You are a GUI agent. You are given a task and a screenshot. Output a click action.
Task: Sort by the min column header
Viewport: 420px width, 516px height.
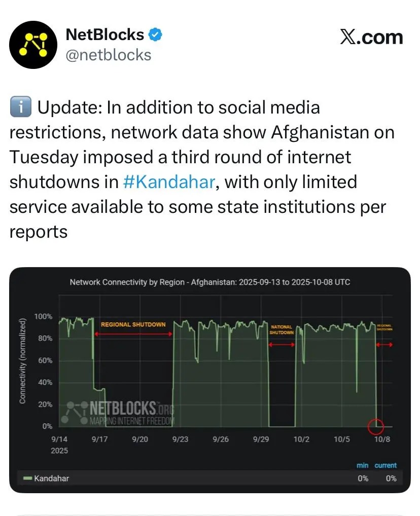click(362, 465)
